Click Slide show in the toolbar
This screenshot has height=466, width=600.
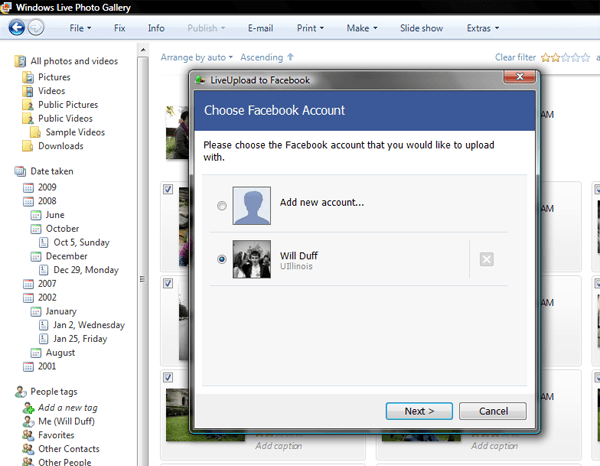click(x=422, y=28)
